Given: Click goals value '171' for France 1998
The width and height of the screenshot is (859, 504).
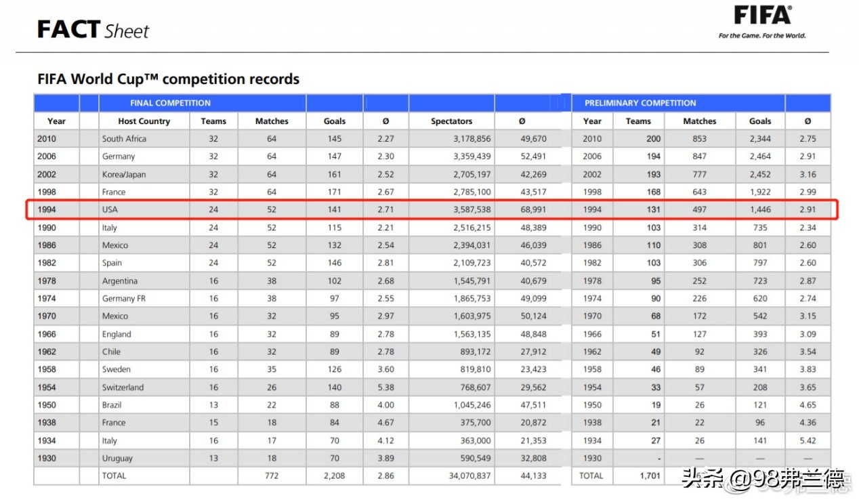Looking at the screenshot, I should pyautogui.click(x=335, y=192).
